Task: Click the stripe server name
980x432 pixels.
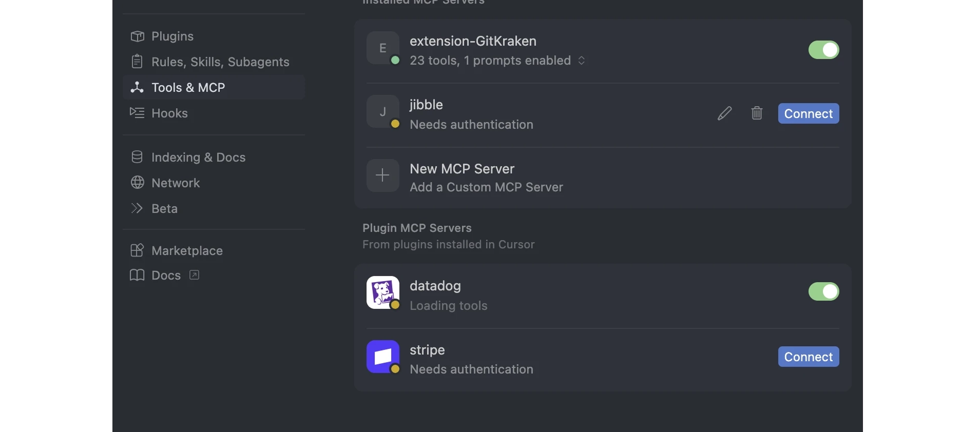Action: 427,350
